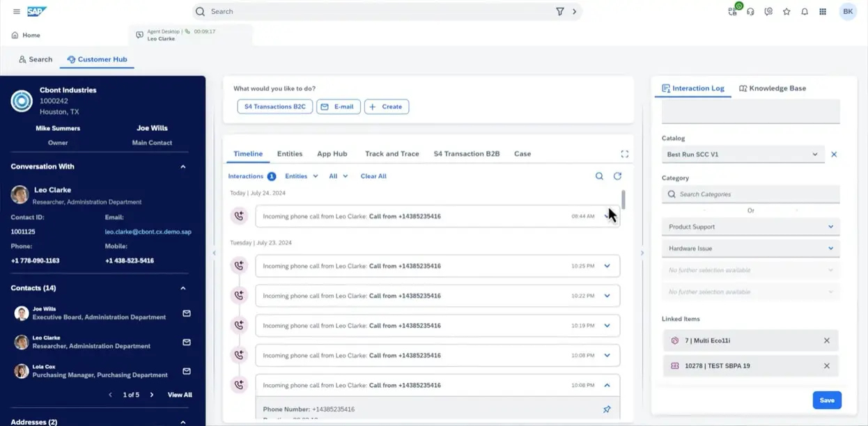Click the favorites star icon
Image resolution: width=868 pixels, height=426 pixels.
pos(786,12)
